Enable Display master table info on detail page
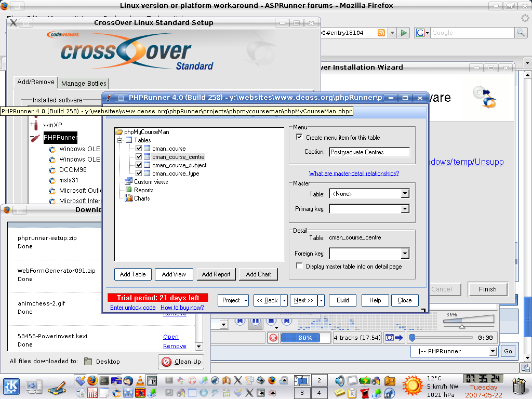Screen dimensions: 532x399 pos(299,266)
